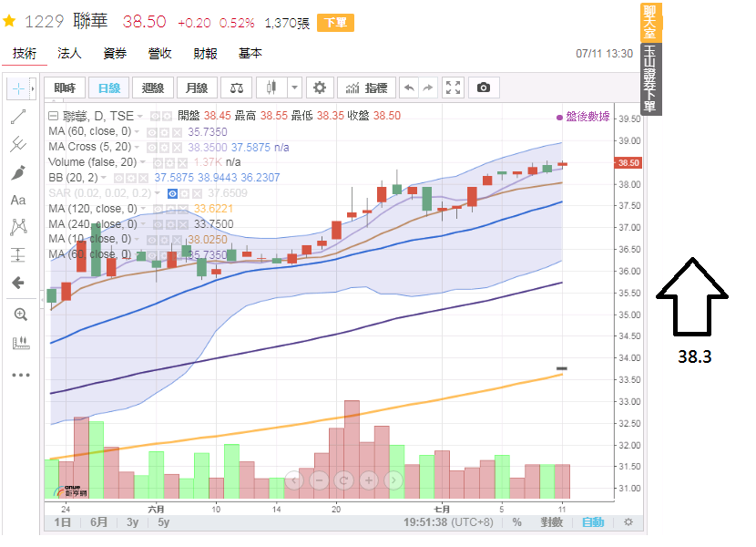Toggle fullscreen chart mode

454,88
